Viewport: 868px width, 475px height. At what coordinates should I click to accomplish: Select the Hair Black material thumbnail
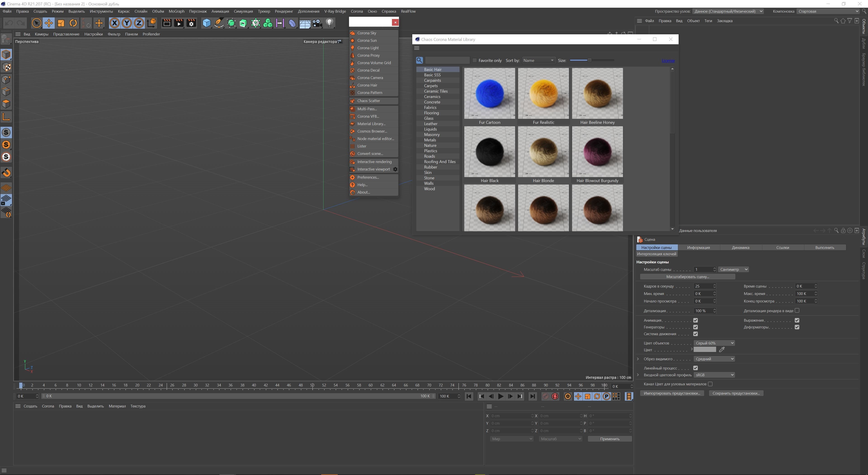[489, 152]
